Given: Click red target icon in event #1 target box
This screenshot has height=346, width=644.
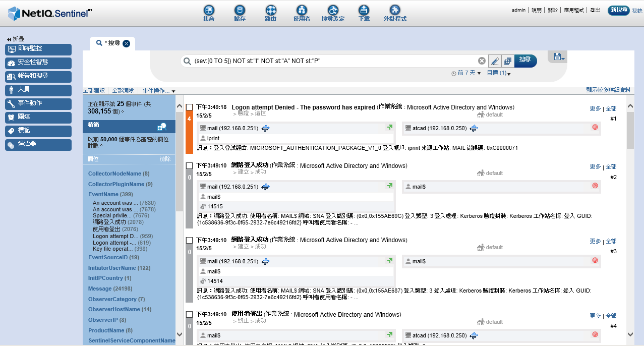Looking at the screenshot, I should click(x=595, y=128).
